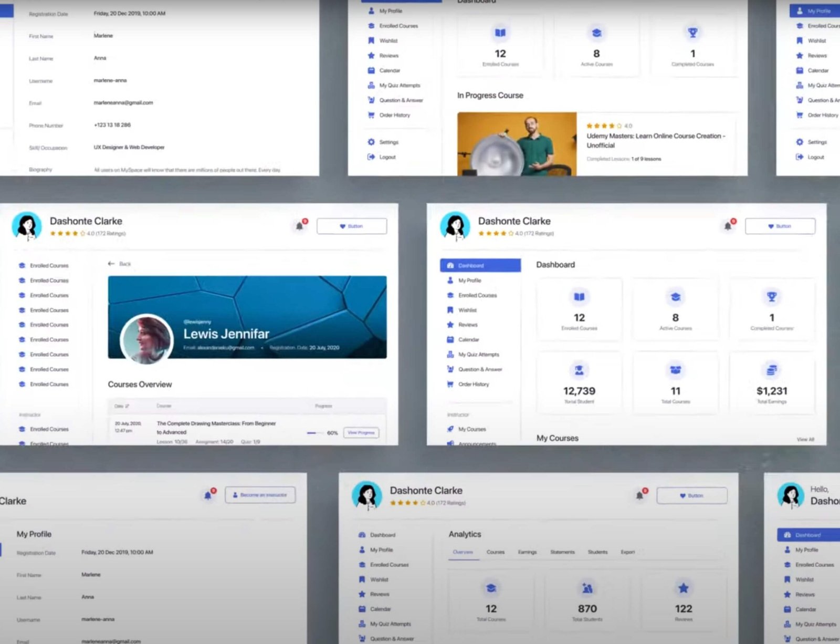The height and width of the screenshot is (644, 840).
Task: Click the heart Button in the Analytics panel header
Action: (x=692, y=496)
